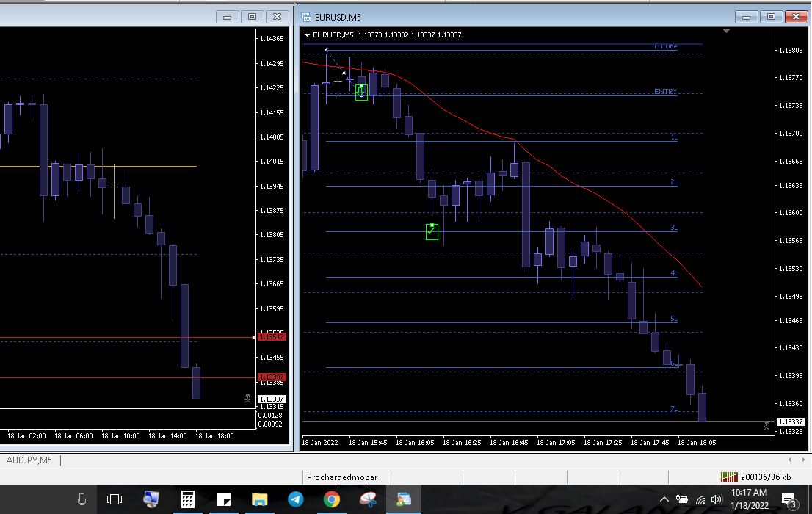Open Telegram from the taskbar
This screenshot has width=812, height=514.
296,499
